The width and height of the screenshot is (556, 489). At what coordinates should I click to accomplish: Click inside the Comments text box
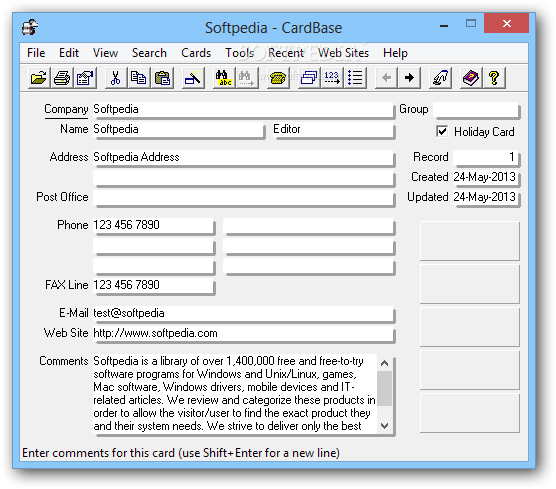tap(235, 394)
